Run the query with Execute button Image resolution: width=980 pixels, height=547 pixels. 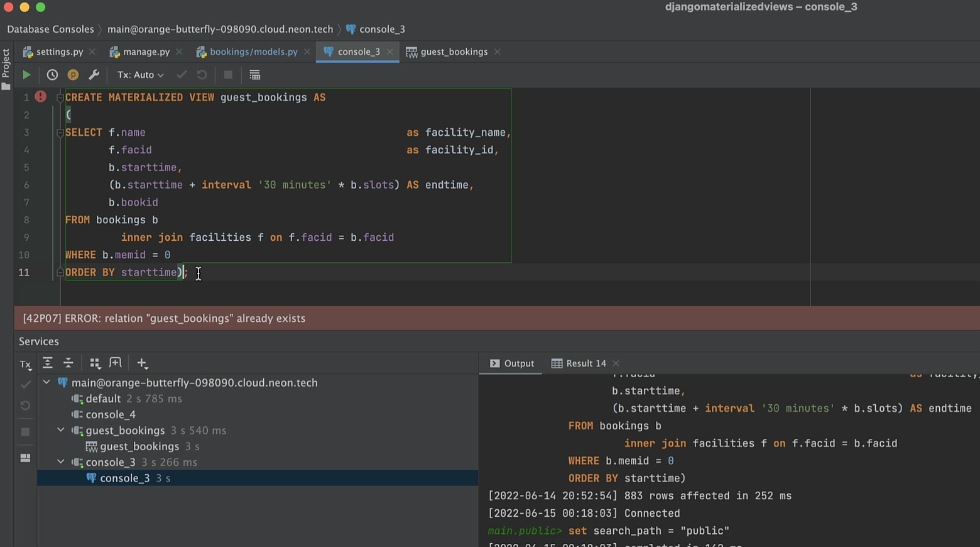(26, 75)
